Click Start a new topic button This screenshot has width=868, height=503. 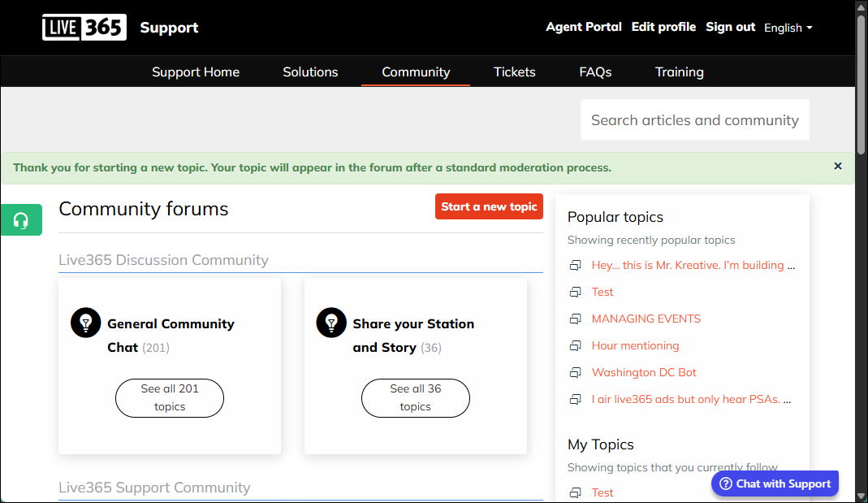click(490, 206)
